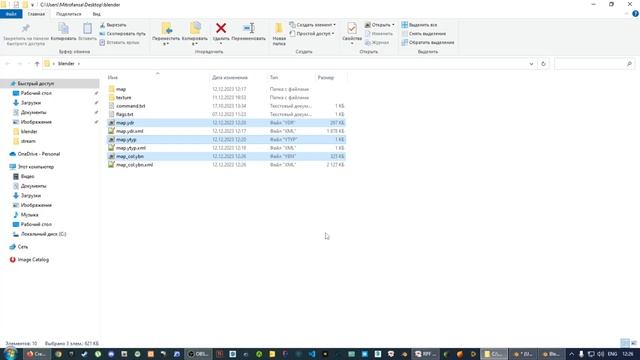Sort by Size (Размер) column header
This screenshot has width=640, height=360.
pos(326,78)
